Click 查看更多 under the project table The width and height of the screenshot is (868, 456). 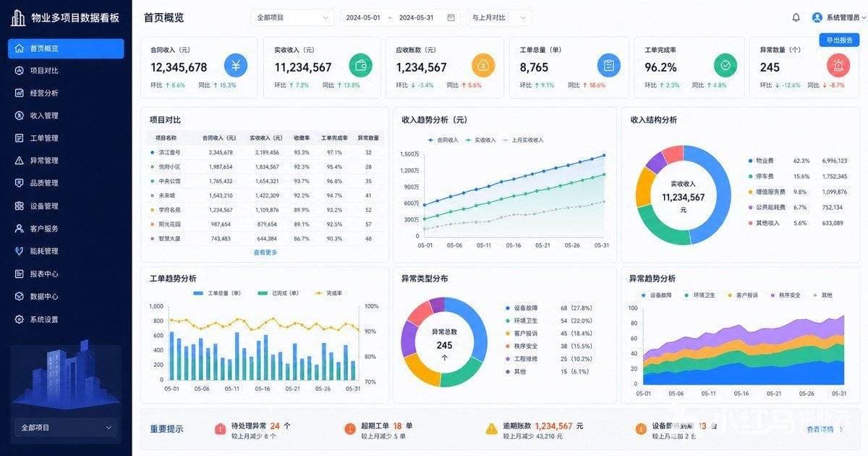(x=265, y=253)
